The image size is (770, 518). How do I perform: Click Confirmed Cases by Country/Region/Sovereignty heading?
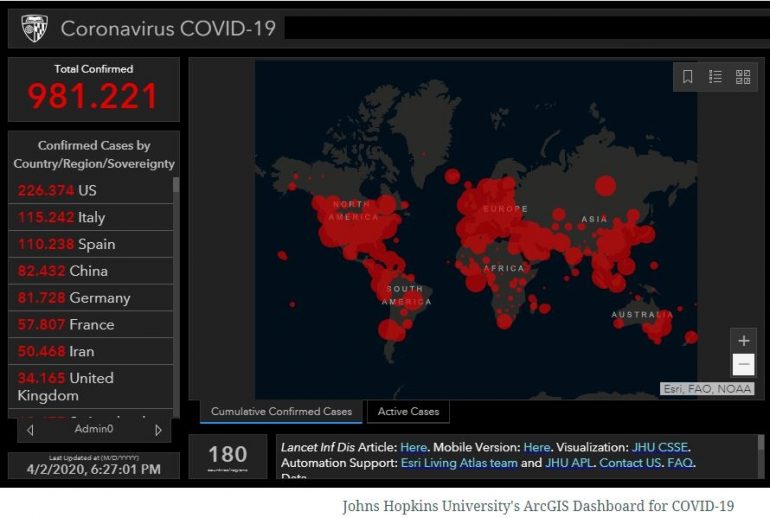94,154
